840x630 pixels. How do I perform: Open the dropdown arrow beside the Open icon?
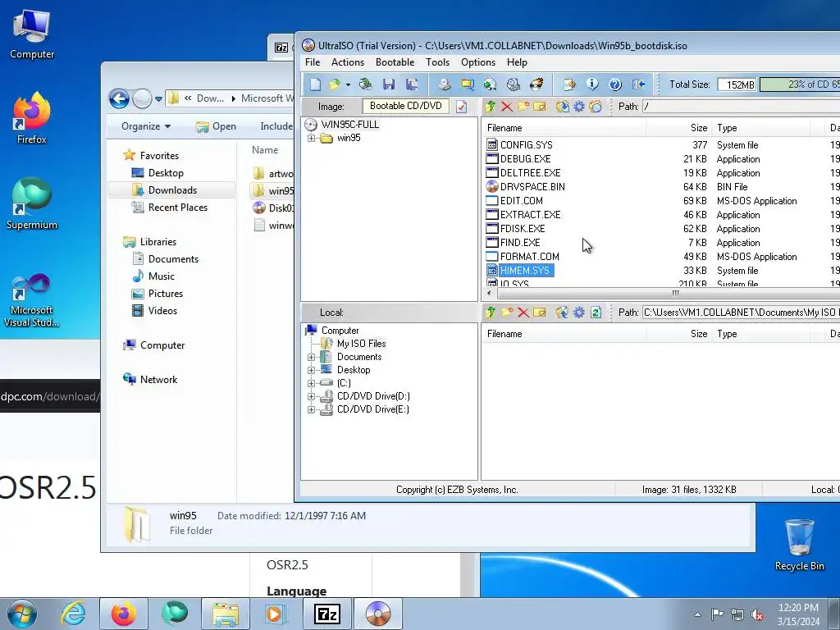tap(348, 84)
